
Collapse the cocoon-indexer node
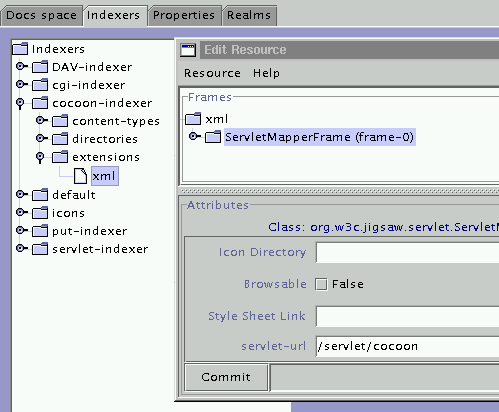pos(20,103)
